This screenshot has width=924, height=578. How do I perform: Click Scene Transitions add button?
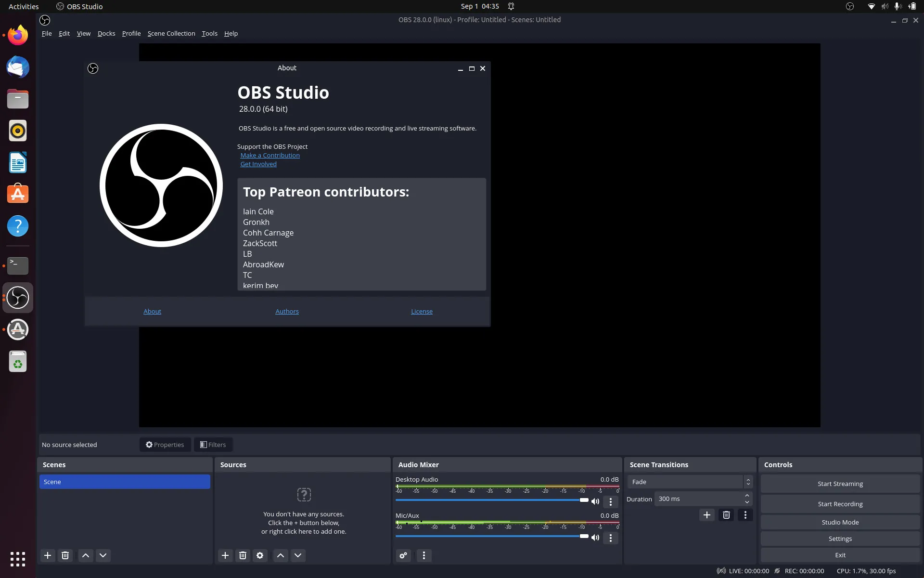coord(706,515)
